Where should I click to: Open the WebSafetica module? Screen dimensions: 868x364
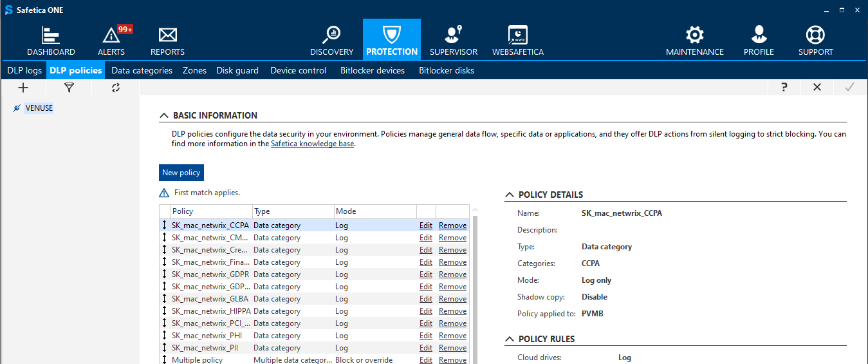click(x=518, y=41)
